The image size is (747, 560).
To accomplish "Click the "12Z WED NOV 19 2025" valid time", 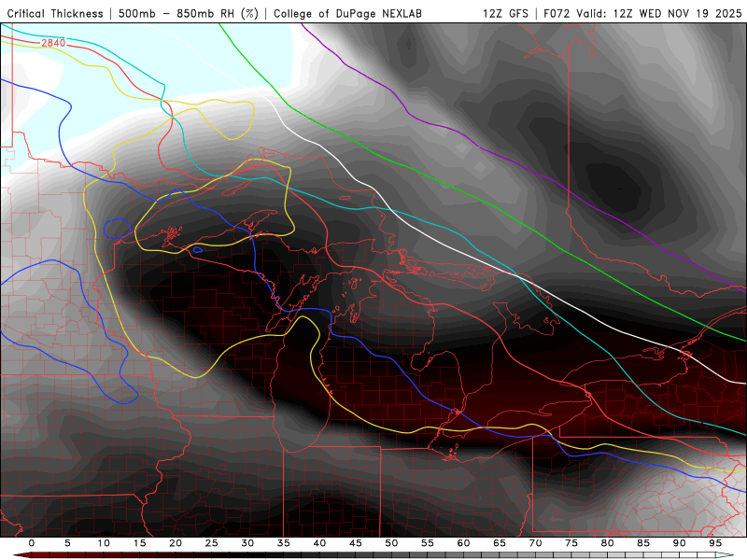I will [x=678, y=14].
